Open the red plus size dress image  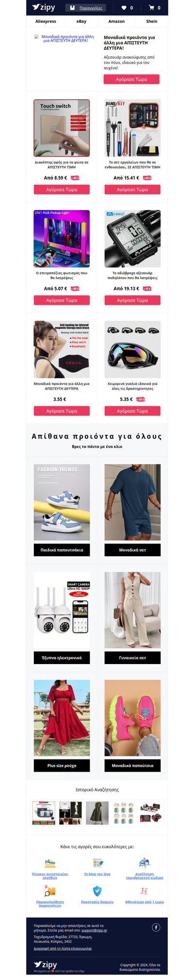point(62,718)
